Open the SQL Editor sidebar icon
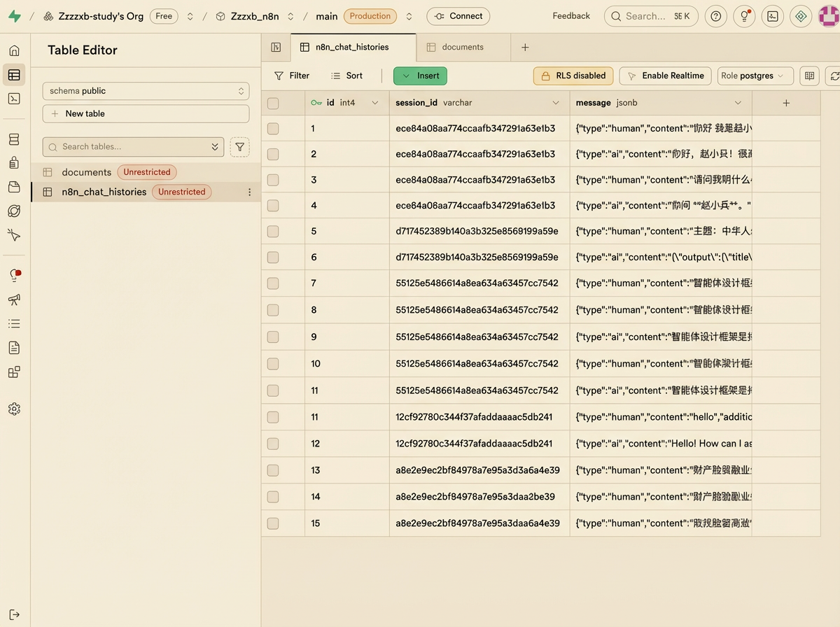 tap(14, 99)
